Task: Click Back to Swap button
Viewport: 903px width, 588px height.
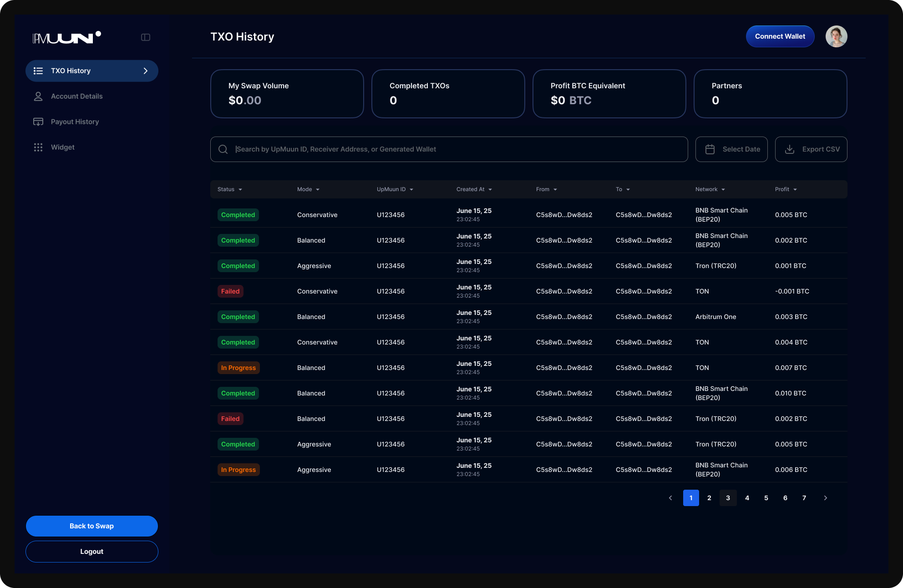Action: tap(91, 526)
